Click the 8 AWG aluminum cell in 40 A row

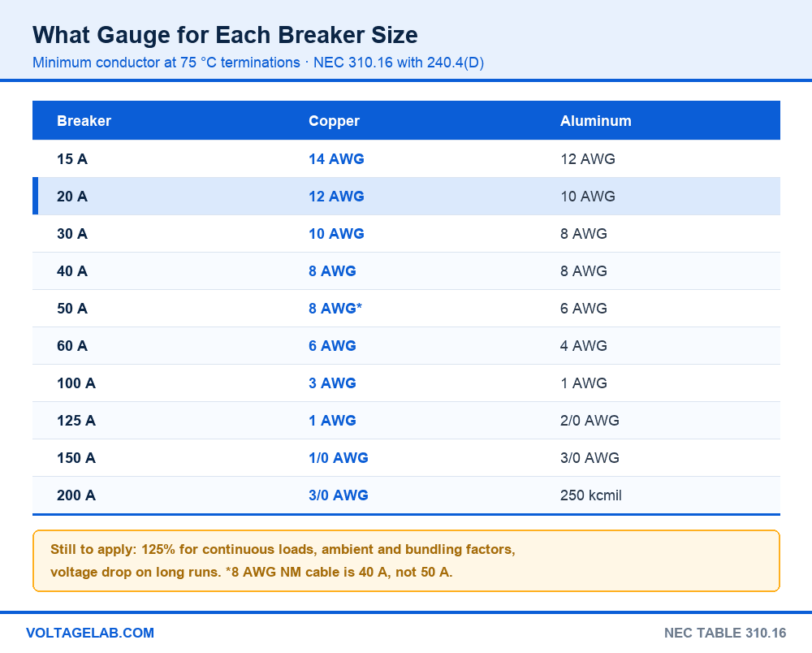[584, 270]
